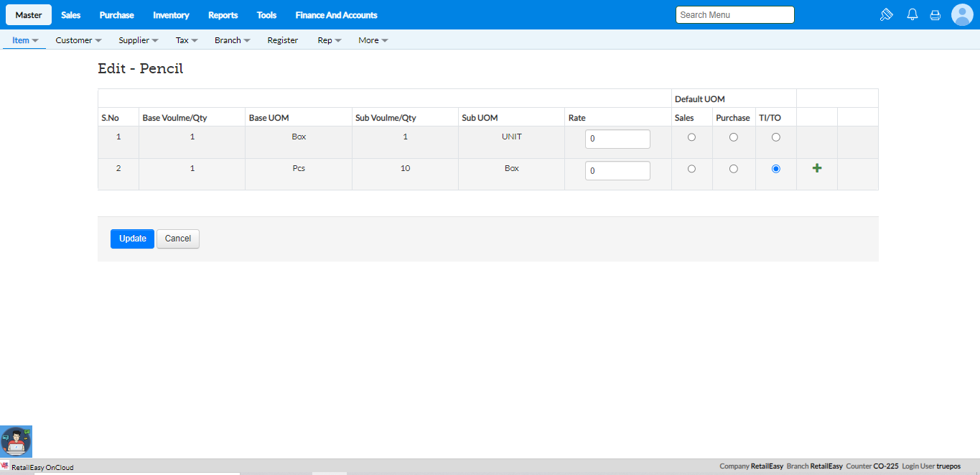The height and width of the screenshot is (475, 980).
Task: Select Sales default UOM for Box row
Action: [691, 137]
